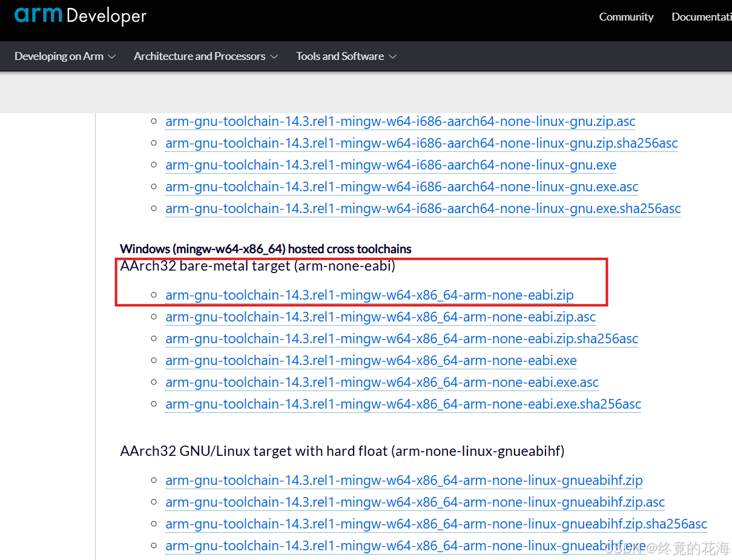Download x86_64-arm-none-linux-gnueabihf.zip toolchain
The image size is (732, 560).
click(404, 481)
